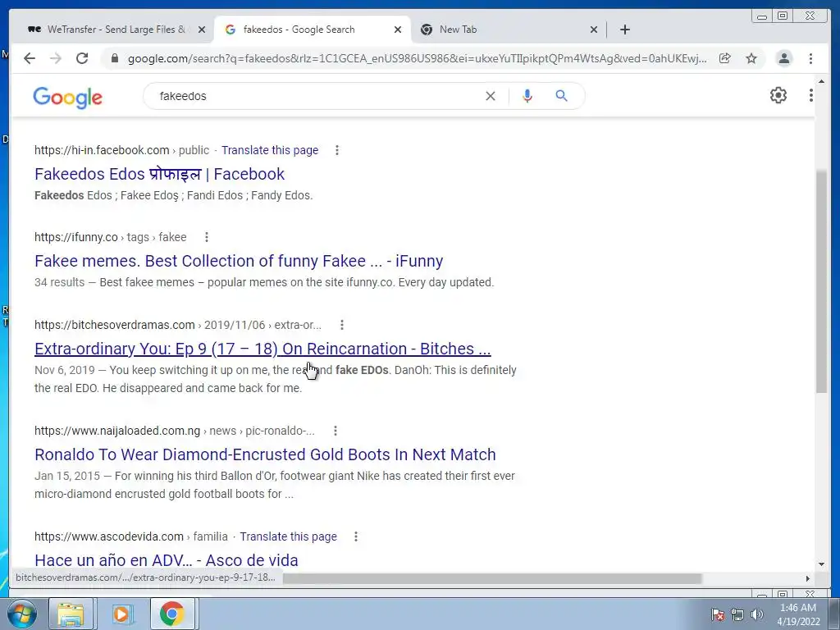Go back to the previous page
Screen dimensions: 840x630
point(30,58)
